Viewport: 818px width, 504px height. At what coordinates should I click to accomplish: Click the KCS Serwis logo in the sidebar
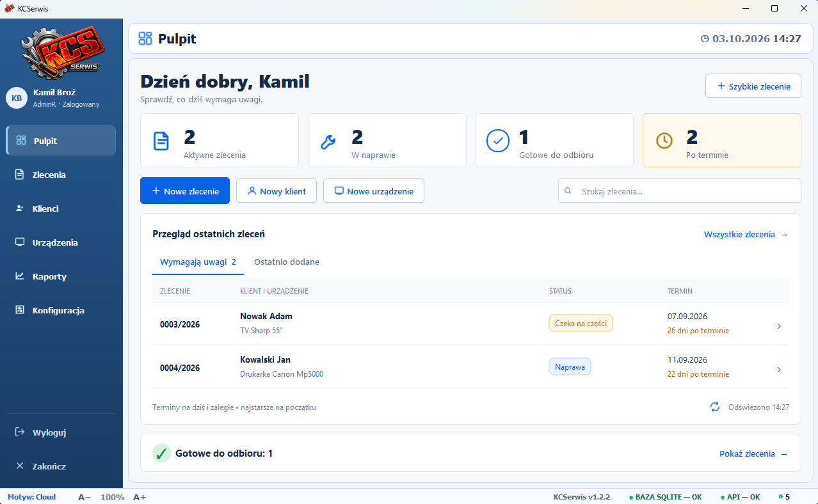(x=61, y=52)
